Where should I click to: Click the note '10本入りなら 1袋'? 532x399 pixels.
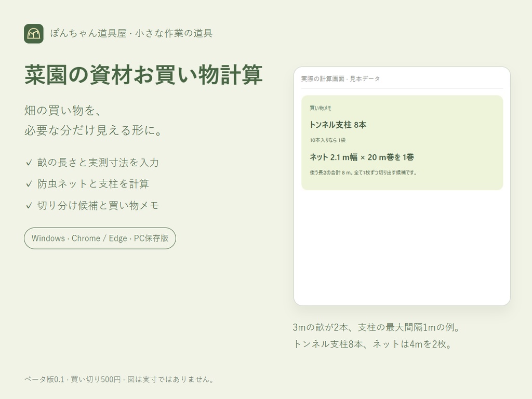[x=327, y=140]
